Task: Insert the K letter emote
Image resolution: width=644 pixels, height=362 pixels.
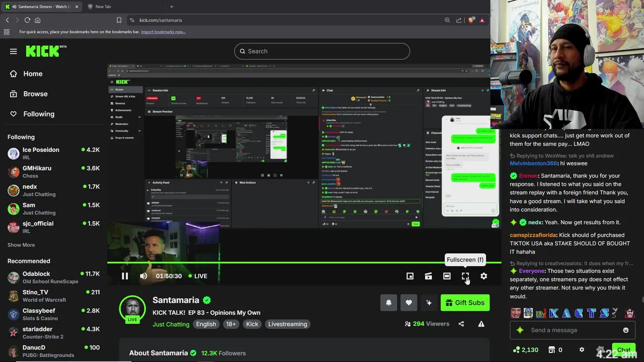Action: click(553, 313)
